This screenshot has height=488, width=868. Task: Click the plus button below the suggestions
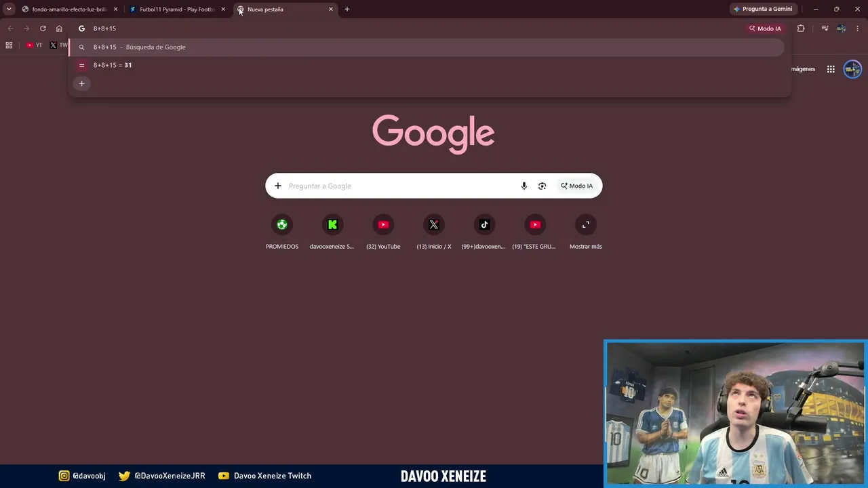coord(81,83)
